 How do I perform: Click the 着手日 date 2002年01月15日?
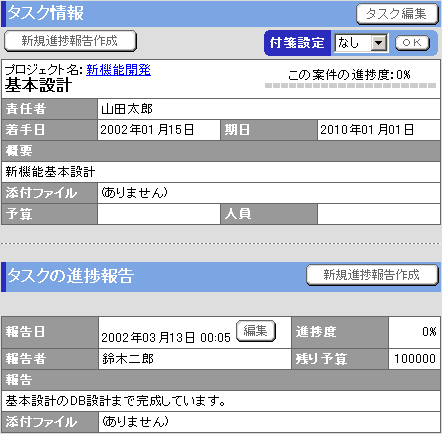147,130
